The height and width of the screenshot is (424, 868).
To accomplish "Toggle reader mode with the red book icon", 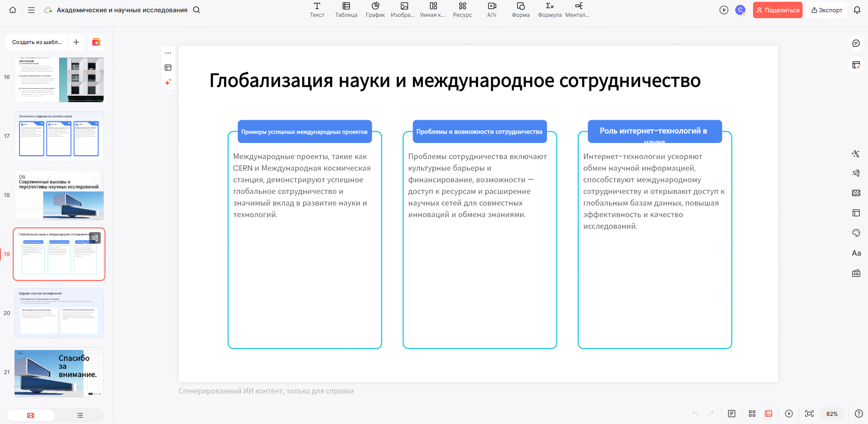I will pos(768,414).
